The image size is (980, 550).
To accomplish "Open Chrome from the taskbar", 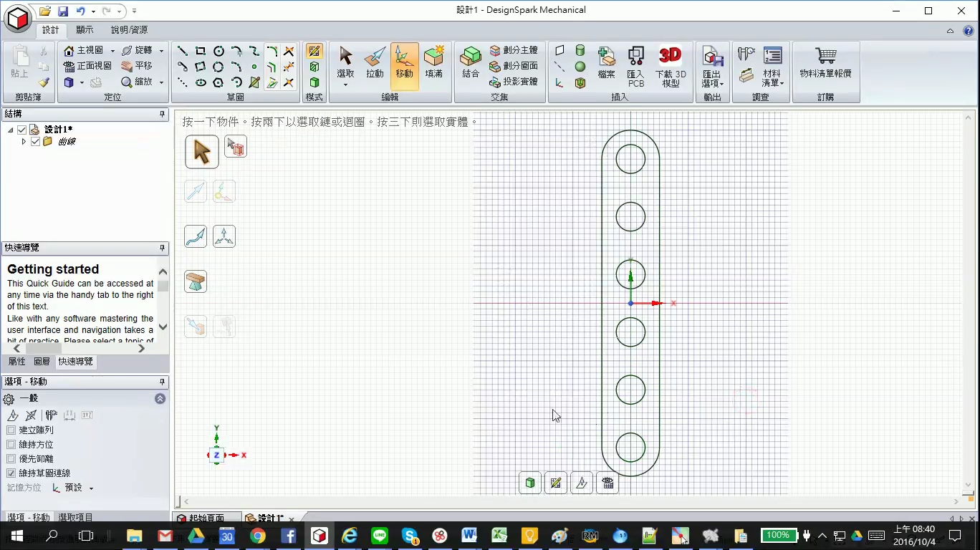I will (258, 536).
